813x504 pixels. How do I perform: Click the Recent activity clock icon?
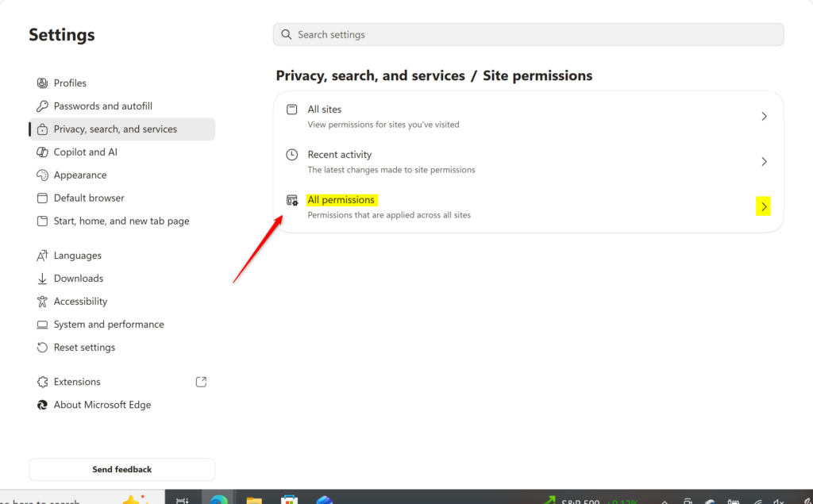click(292, 155)
